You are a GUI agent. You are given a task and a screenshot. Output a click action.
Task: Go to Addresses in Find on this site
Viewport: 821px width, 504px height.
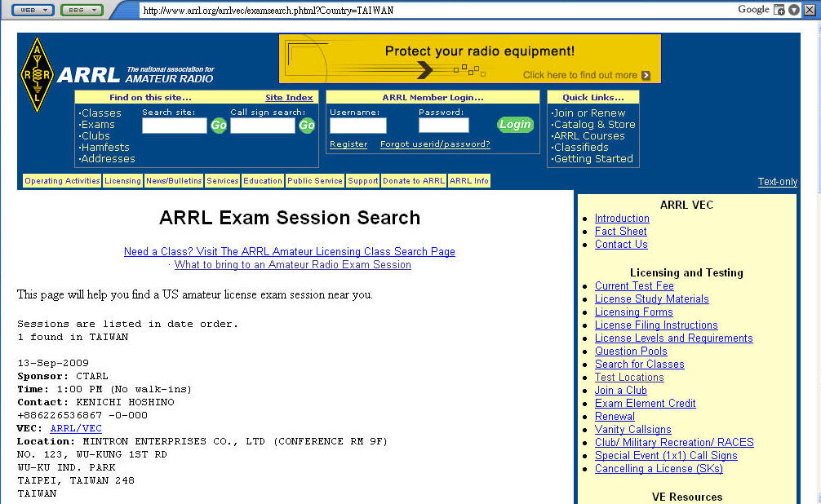coord(107,158)
